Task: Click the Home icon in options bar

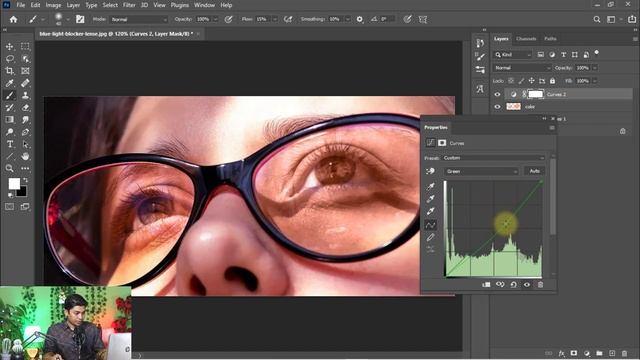Action: click(13, 19)
